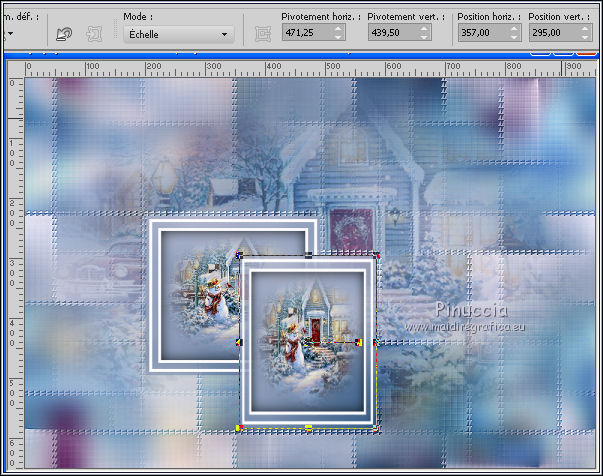Click the Position vert. value field
The width and height of the screenshot is (603, 476).
[x=555, y=32]
